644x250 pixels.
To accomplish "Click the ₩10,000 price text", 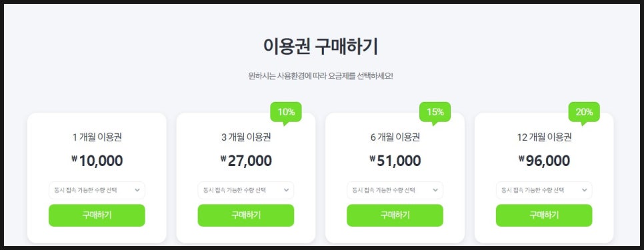I will (x=97, y=161).
